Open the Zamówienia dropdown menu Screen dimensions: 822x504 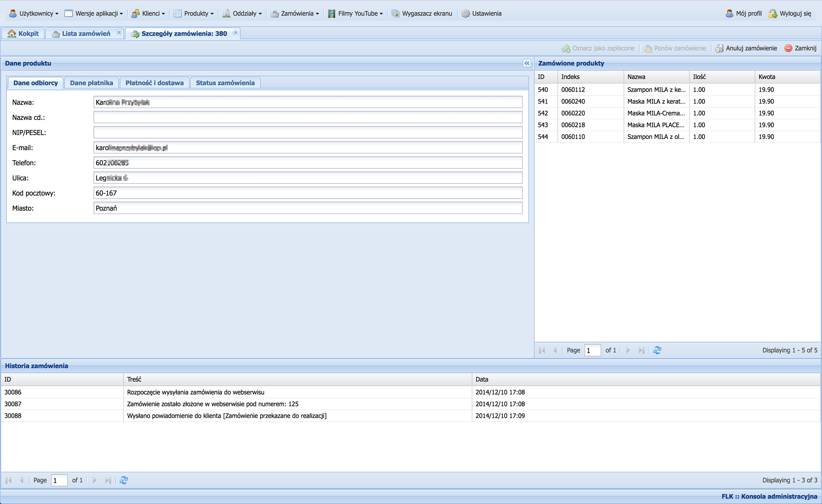(295, 14)
